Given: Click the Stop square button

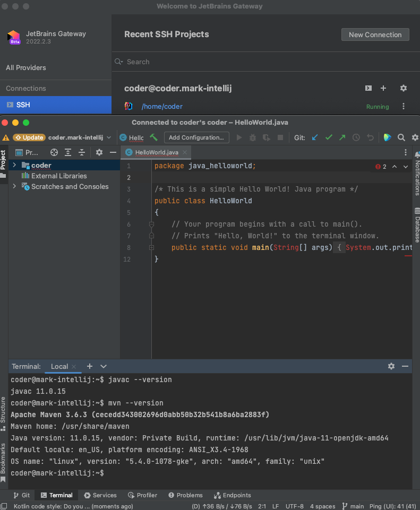Looking at the screenshot, I should (280, 137).
